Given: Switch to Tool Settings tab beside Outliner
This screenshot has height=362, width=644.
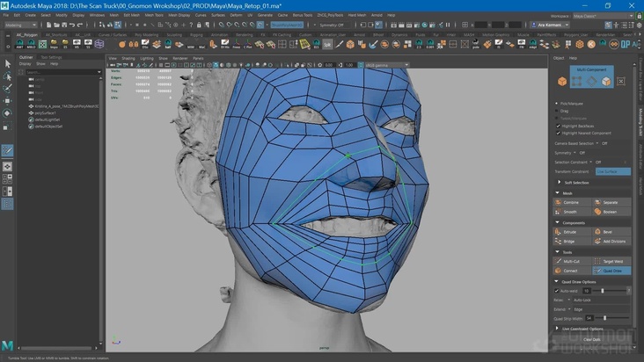Looking at the screenshot, I should pyautogui.click(x=51, y=57).
